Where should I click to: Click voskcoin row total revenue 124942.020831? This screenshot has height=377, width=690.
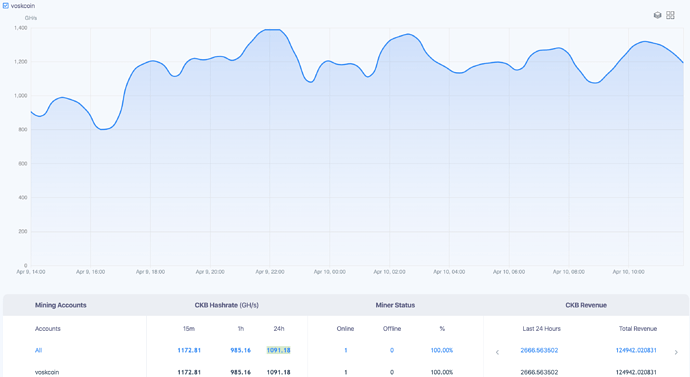pyautogui.click(x=636, y=372)
